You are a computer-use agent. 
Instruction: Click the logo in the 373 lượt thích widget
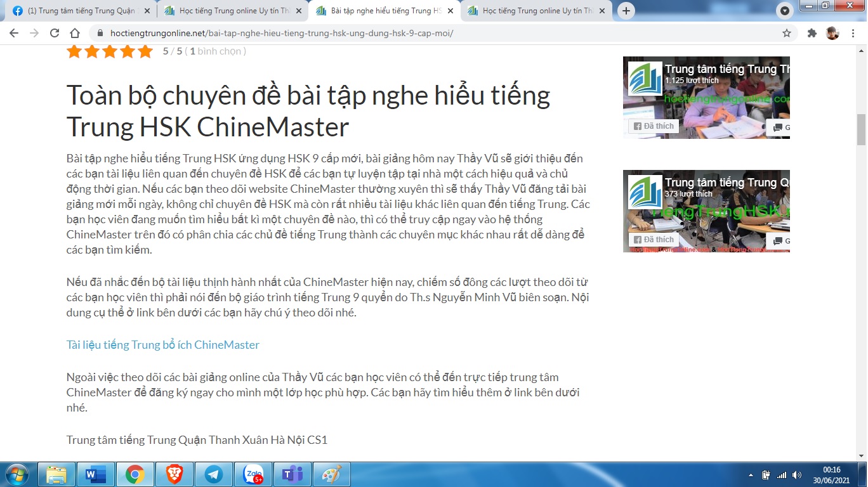click(x=645, y=193)
